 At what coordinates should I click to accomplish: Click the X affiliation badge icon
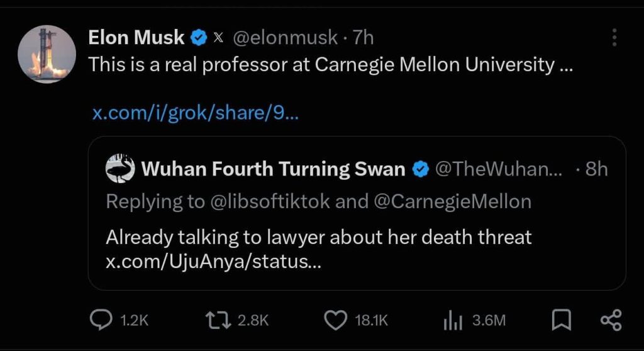[x=218, y=38]
